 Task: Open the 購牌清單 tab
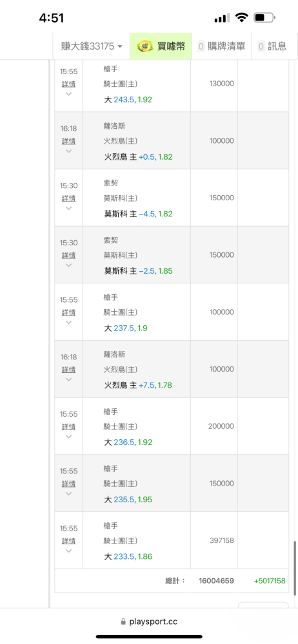point(221,46)
